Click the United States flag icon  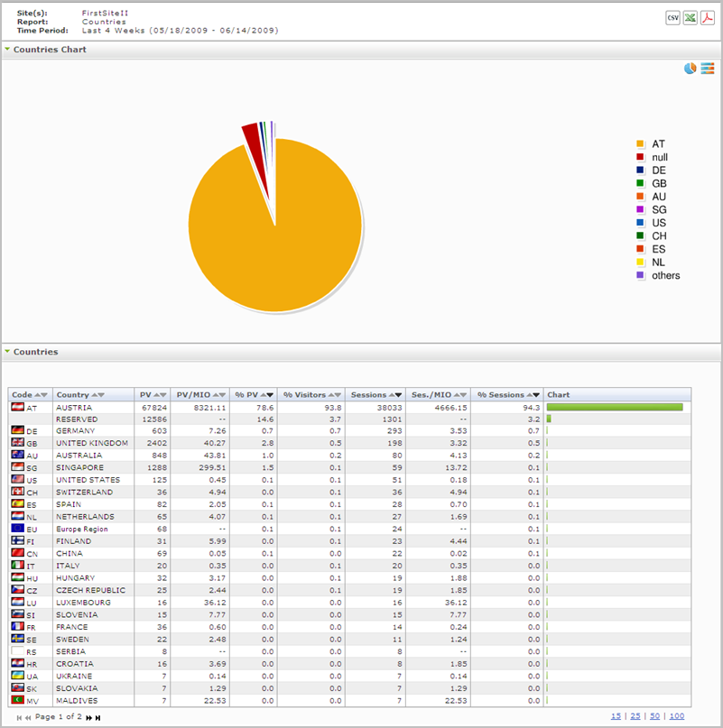pyautogui.click(x=18, y=479)
